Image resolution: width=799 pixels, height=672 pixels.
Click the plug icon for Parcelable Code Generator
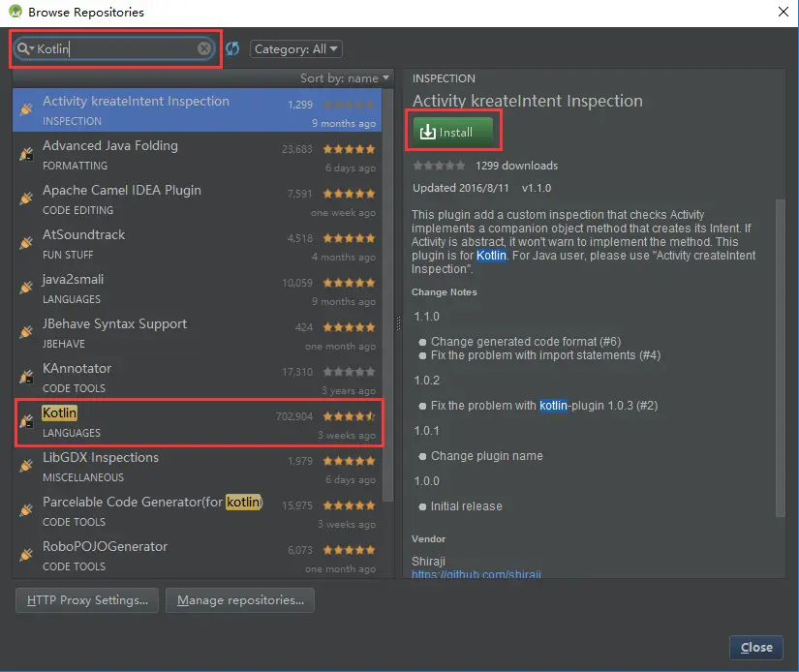(x=26, y=510)
